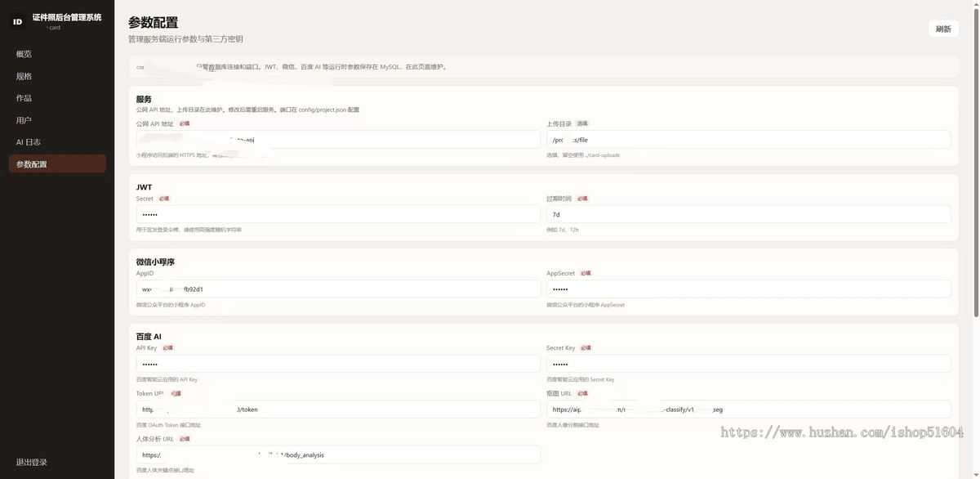This screenshot has height=479, width=980.
Task: Click the hint 百度 OAuth Token 接口地址
Action: click(x=168, y=425)
